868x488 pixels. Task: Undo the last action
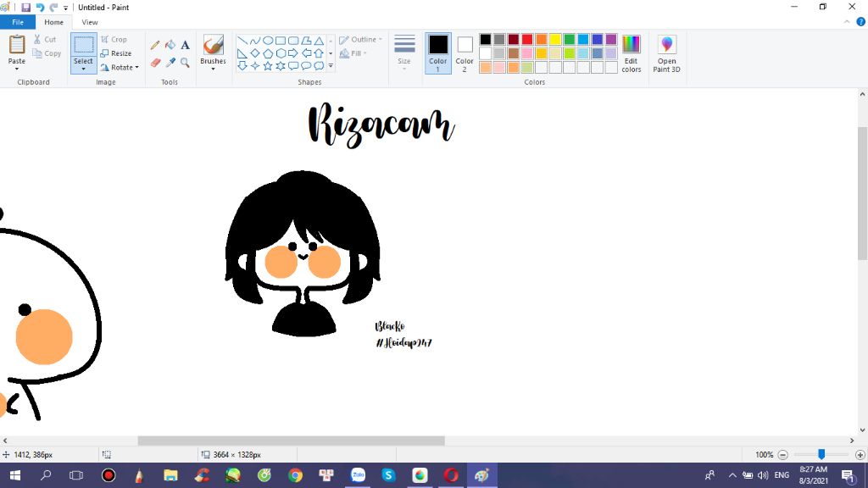click(x=40, y=7)
